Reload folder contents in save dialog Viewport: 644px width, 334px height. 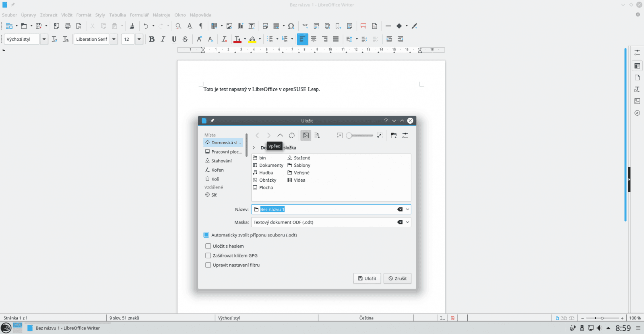click(x=291, y=135)
